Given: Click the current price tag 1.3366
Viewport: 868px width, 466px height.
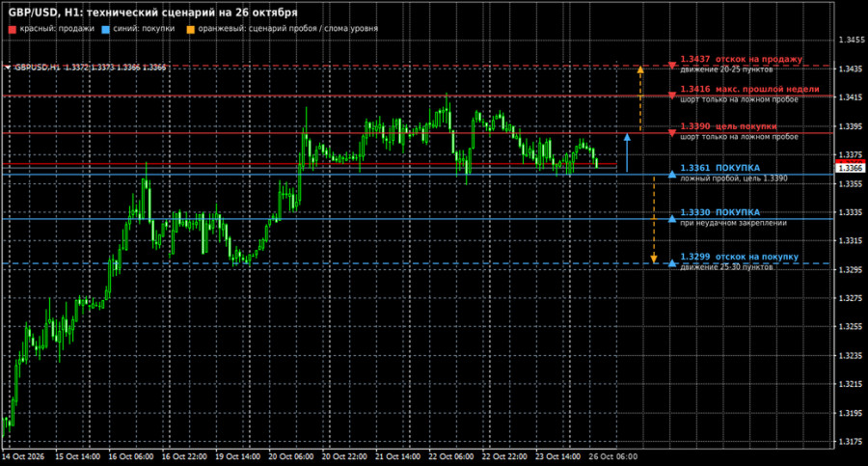Looking at the screenshot, I should click(851, 168).
